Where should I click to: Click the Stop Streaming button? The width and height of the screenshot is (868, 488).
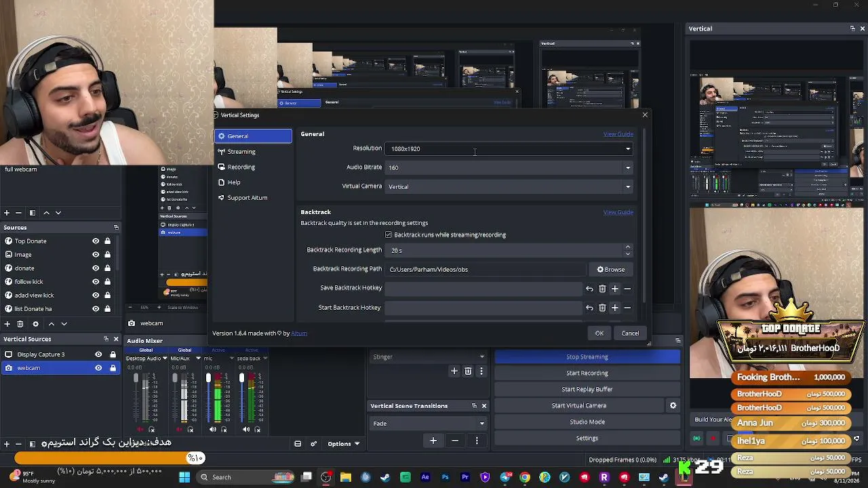[587, 357]
